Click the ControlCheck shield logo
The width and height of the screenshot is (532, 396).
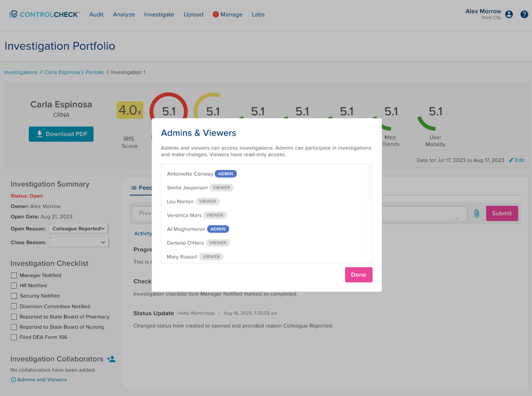(x=13, y=14)
